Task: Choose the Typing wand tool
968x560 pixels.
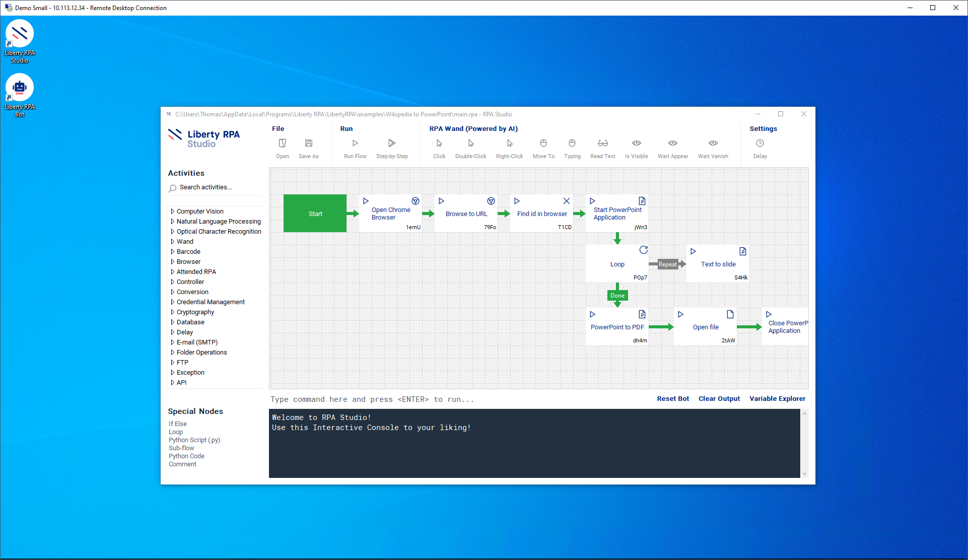Action: [x=572, y=144]
